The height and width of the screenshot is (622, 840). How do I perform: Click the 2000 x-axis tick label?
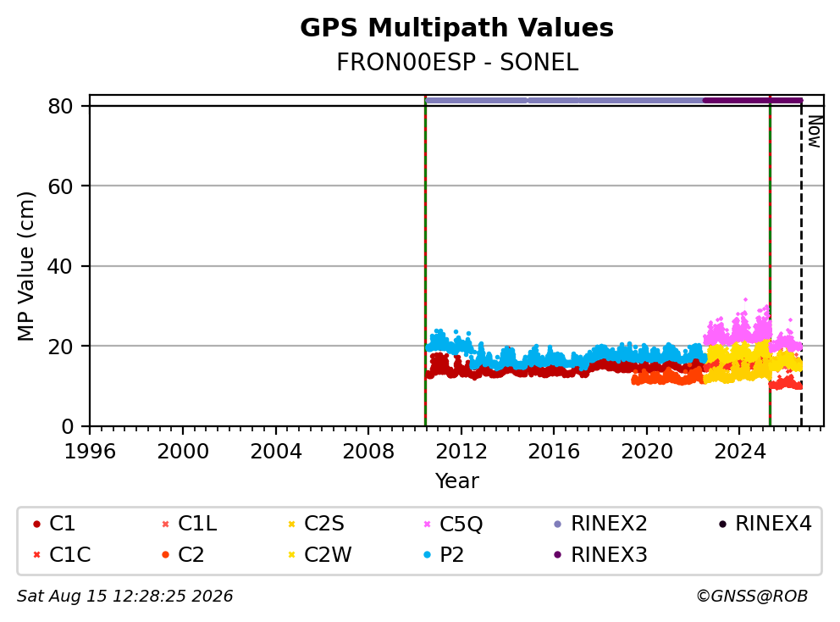pyautogui.click(x=183, y=452)
